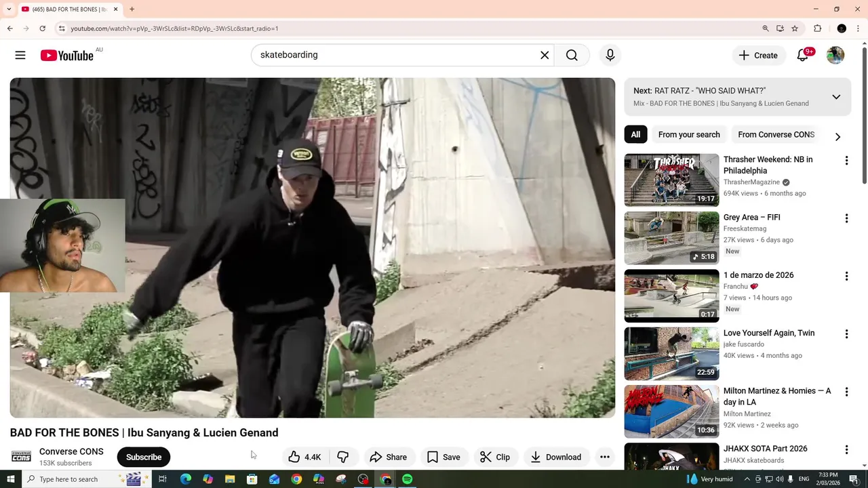This screenshot has height=488, width=868.
Task: Open YouTube notifications bell
Action: (x=803, y=56)
